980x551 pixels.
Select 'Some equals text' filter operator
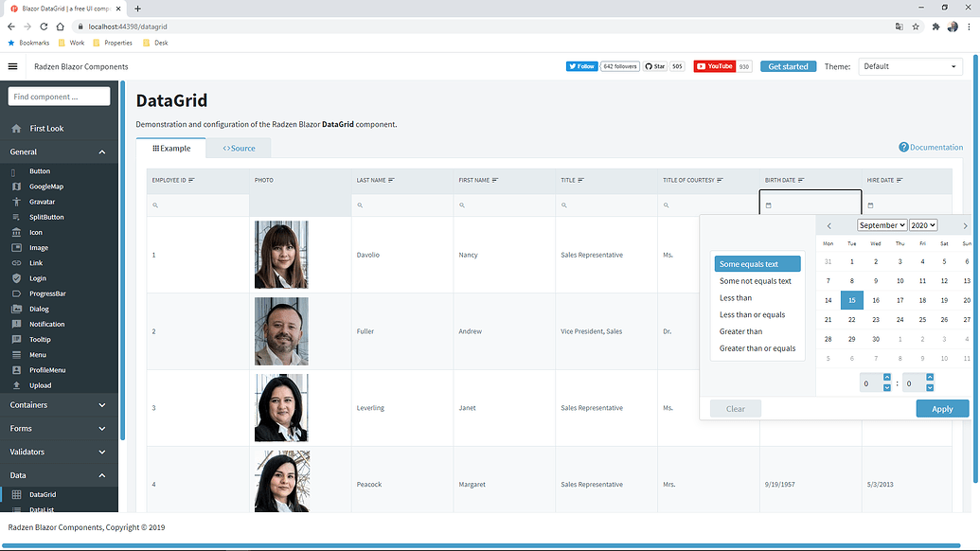pyautogui.click(x=757, y=264)
